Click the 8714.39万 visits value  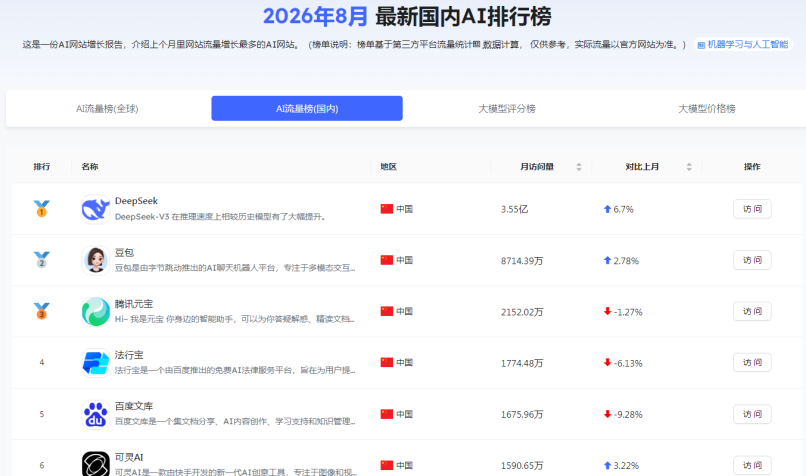[522, 261]
